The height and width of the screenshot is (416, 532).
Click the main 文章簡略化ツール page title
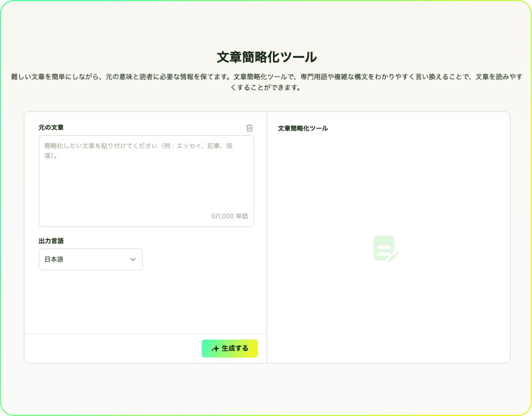coord(267,57)
